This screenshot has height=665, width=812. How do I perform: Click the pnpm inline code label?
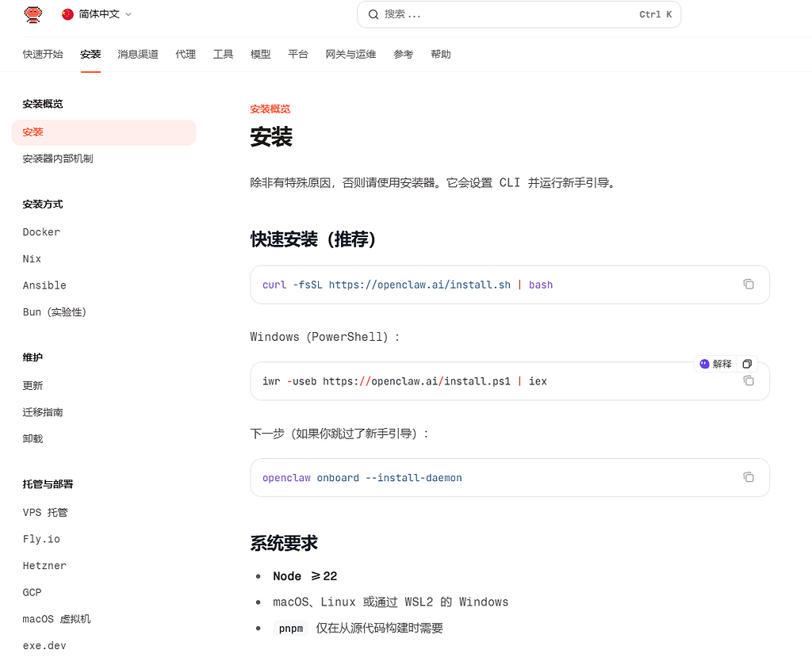[x=290, y=629]
